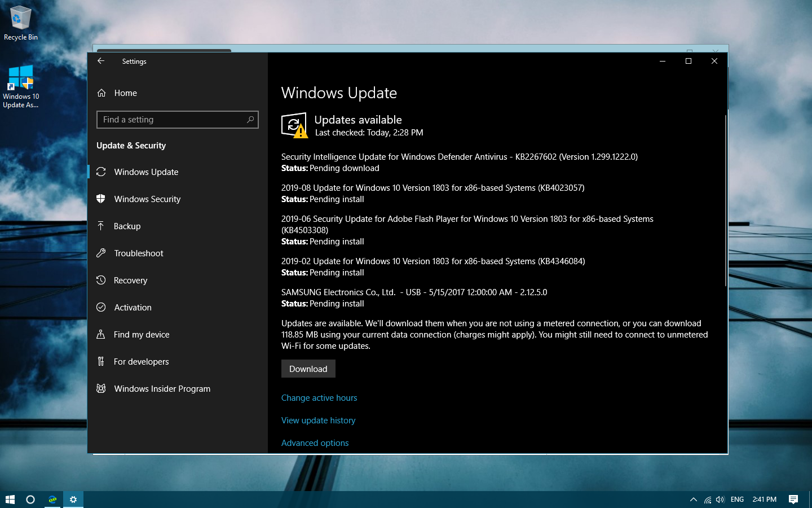Image resolution: width=812 pixels, height=508 pixels.
Task: Open Cortana search circle on taskbar
Action: point(30,500)
